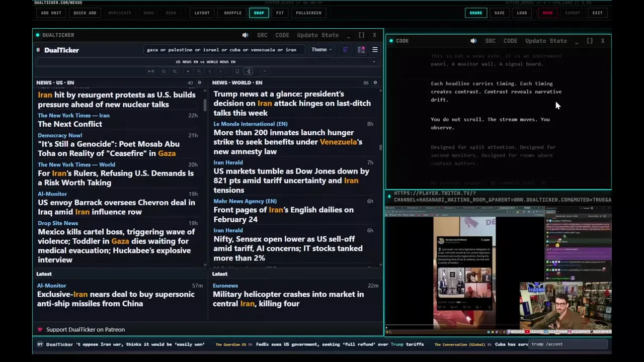Open headline 'The Next Conflict'
This screenshot has height=362, width=644.
click(70, 124)
